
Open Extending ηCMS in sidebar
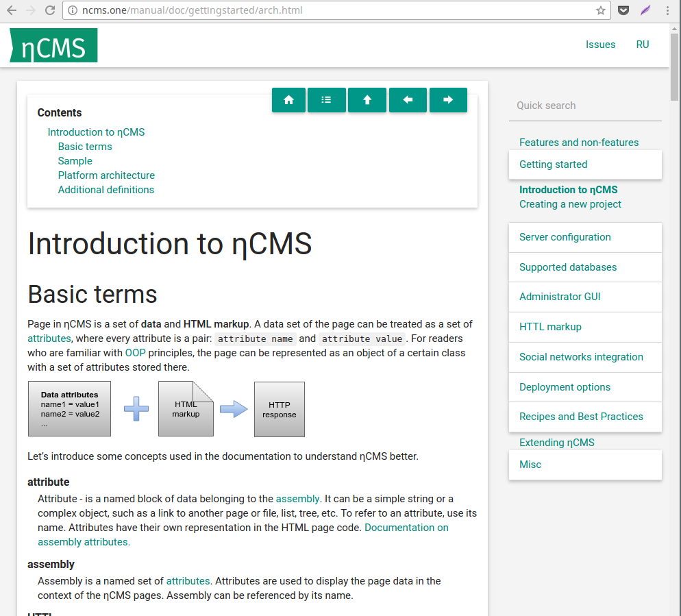(556, 443)
